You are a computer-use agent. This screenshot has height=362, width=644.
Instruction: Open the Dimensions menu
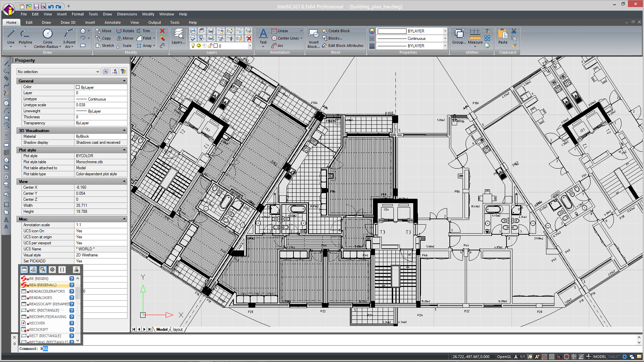(x=127, y=14)
